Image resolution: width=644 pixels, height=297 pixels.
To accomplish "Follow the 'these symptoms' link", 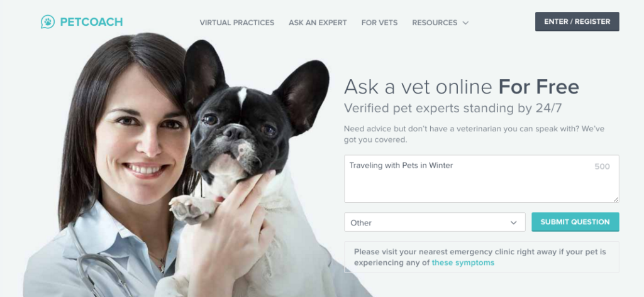I will pyautogui.click(x=463, y=262).
